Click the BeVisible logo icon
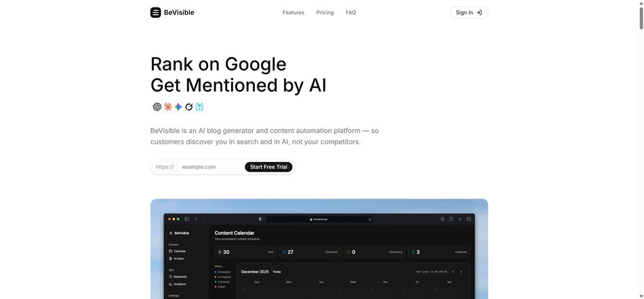Image resolution: width=644 pixels, height=299 pixels. click(x=156, y=12)
